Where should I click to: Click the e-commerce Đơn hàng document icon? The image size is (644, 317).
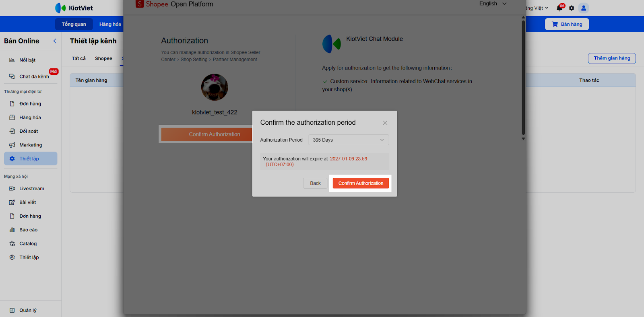click(12, 104)
